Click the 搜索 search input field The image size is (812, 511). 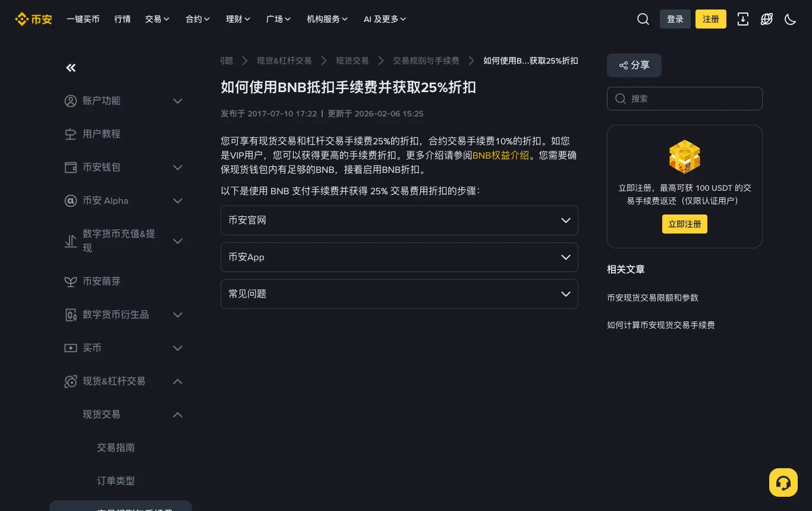click(x=685, y=99)
